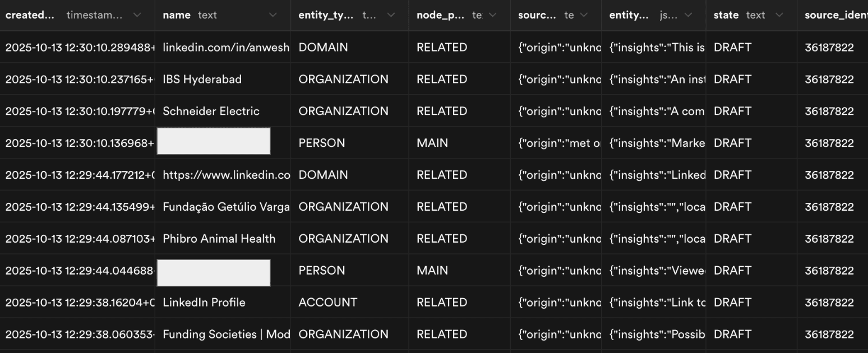Open the name column dropdown menu
The height and width of the screenshot is (353, 868).
pyautogui.click(x=273, y=15)
